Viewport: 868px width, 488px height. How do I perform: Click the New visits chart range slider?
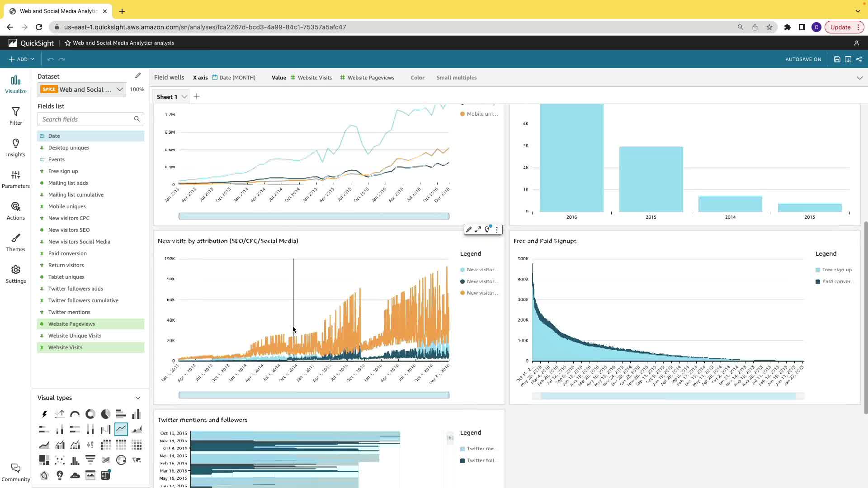click(314, 395)
